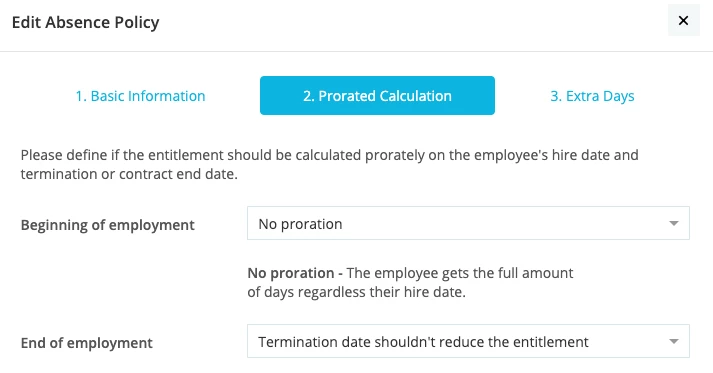The image size is (713, 373).
Task: Click the arrow beside Termination date option
Action: [673, 341]
